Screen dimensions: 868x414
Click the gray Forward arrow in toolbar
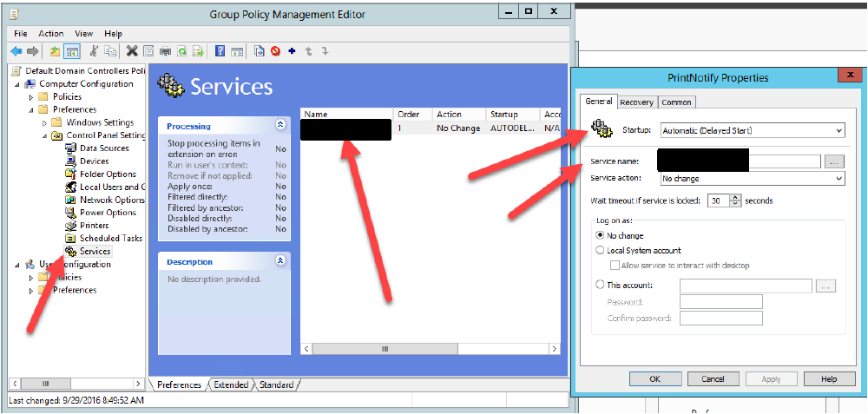point(33,51)
